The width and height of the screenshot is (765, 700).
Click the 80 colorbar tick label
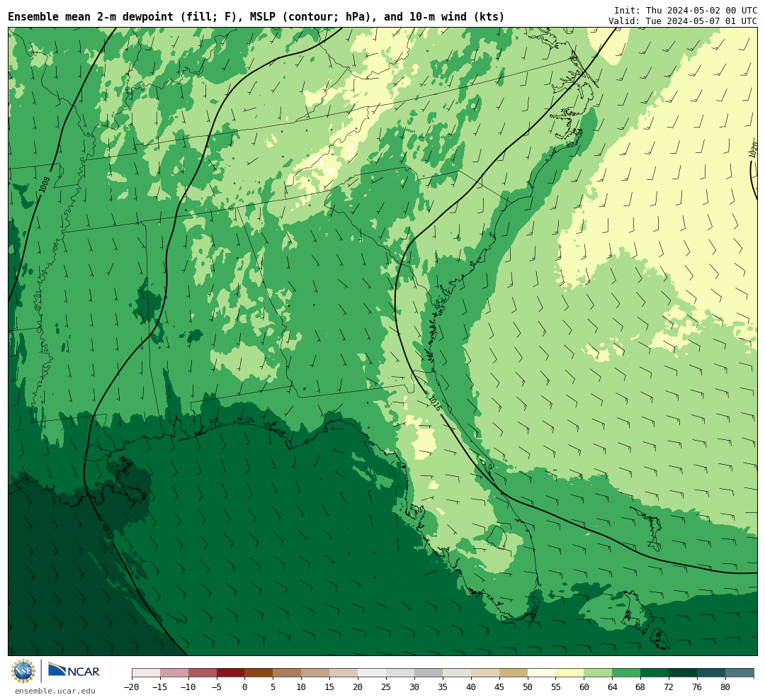tap(726, 687)
